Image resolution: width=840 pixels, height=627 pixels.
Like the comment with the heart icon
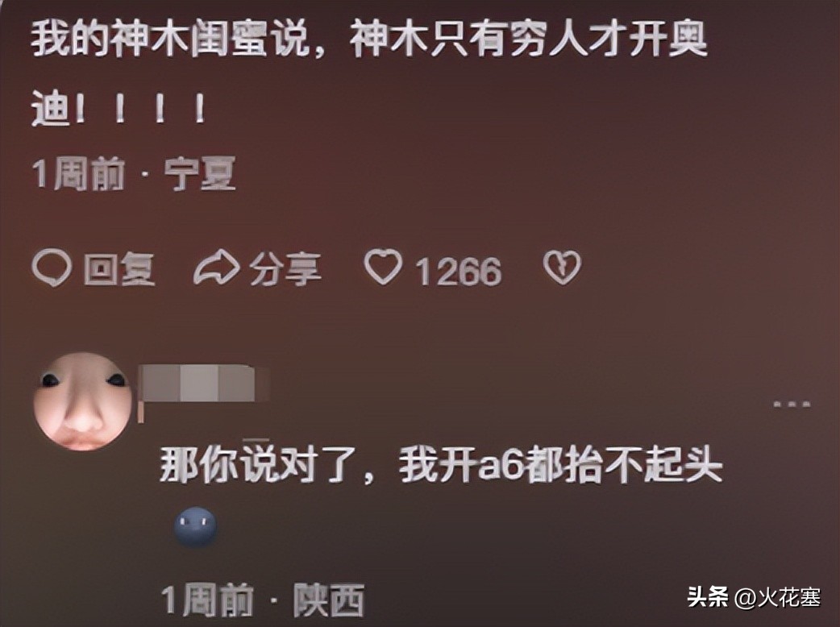click(x=383, y=267)
